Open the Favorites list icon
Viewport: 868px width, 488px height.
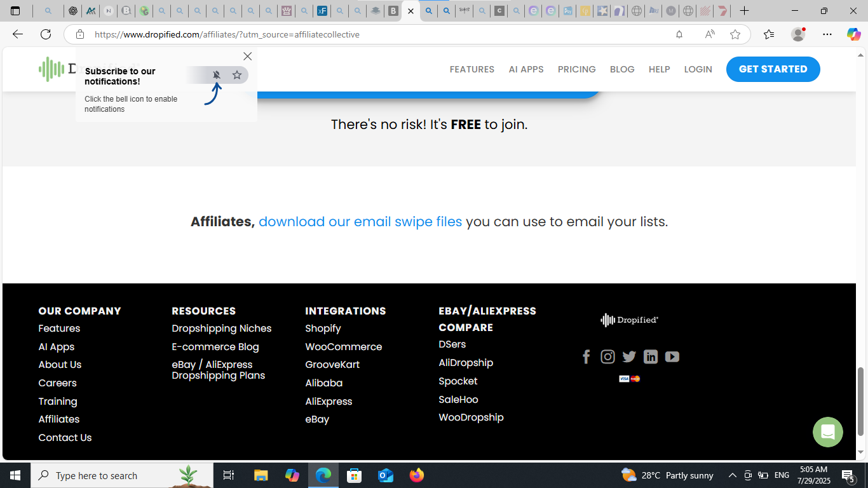click(x=769, y=34)
